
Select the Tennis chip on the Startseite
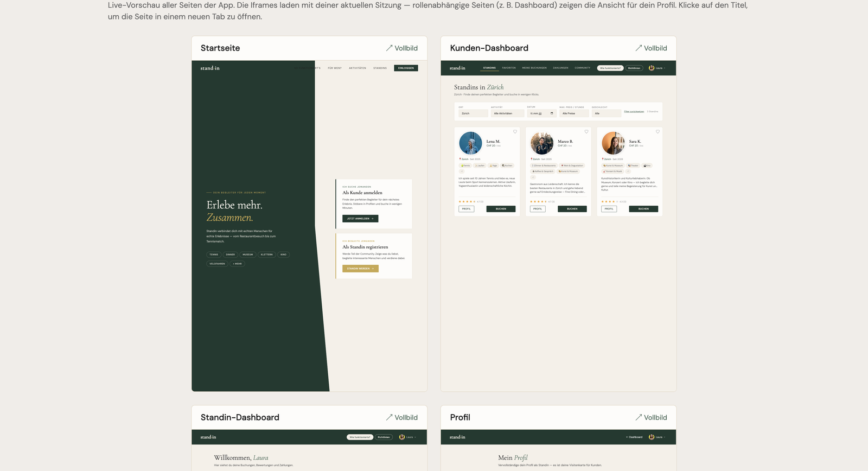214,254
